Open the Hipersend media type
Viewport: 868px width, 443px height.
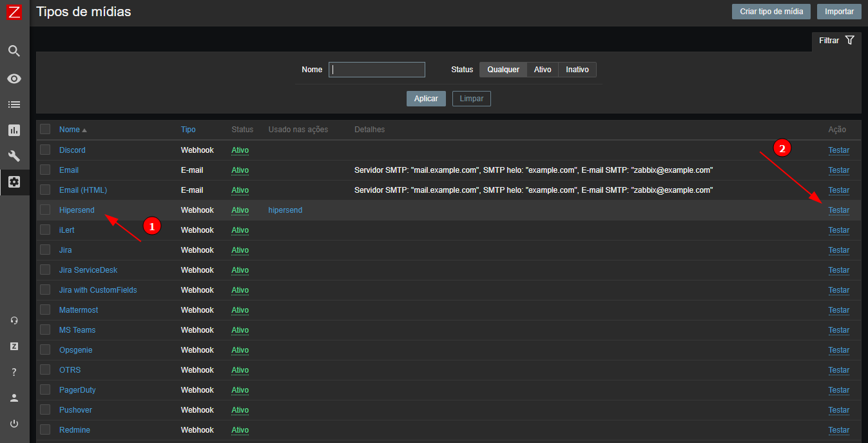point(77,210)
